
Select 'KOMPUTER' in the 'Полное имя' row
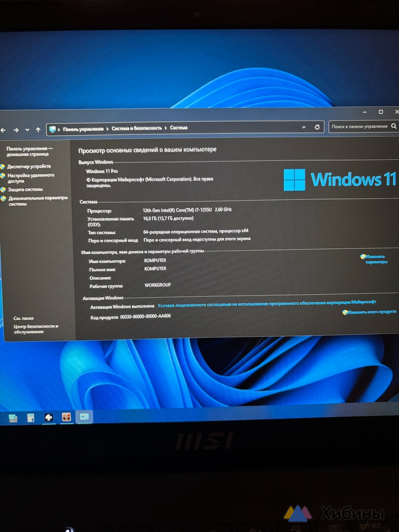155,269
